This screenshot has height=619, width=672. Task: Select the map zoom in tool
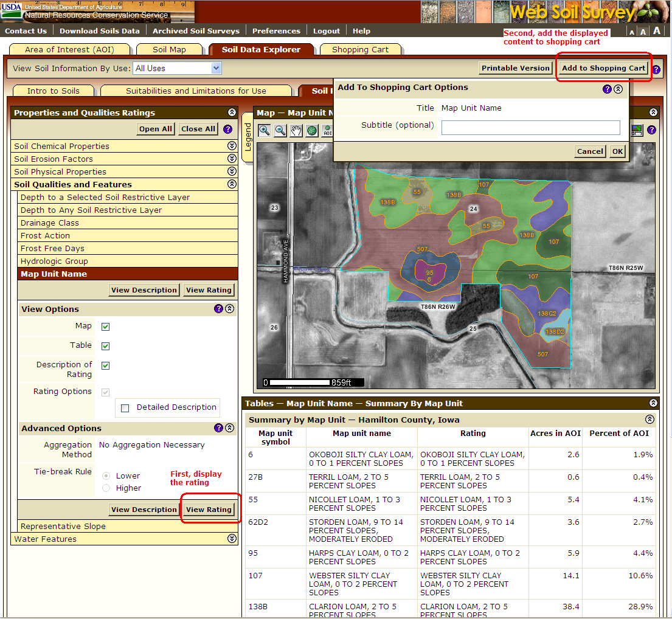click(265, 131)
